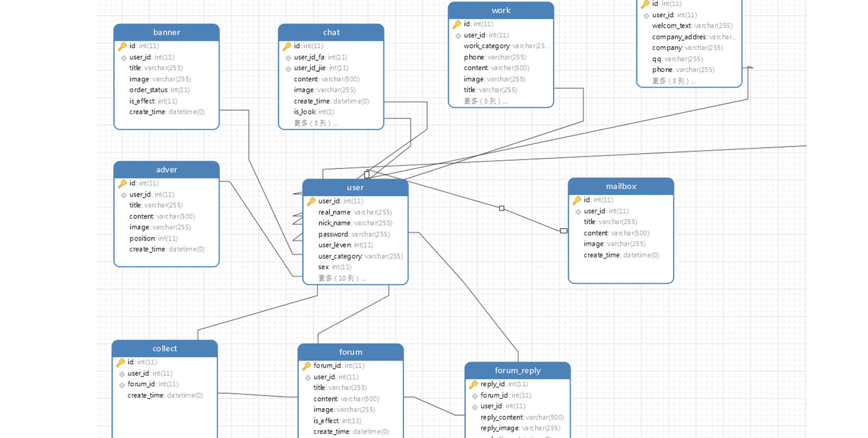Screen dimensions: 868x438
Task: Select the work table header
Action: click(501, 10)
